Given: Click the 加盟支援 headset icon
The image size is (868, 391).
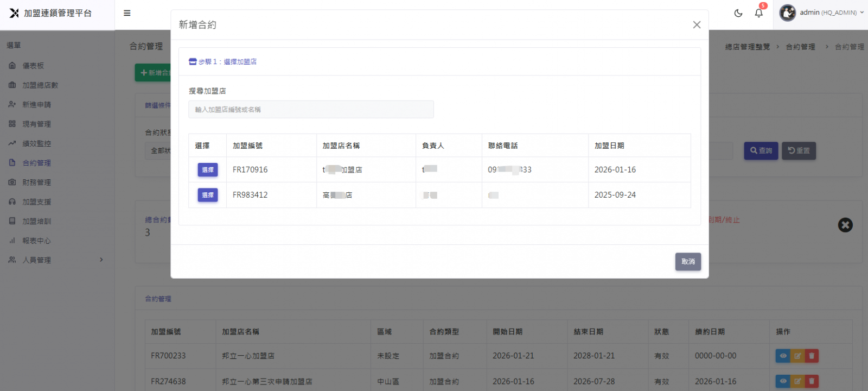Looking at the screenshot, I should [x=12, y=202].
